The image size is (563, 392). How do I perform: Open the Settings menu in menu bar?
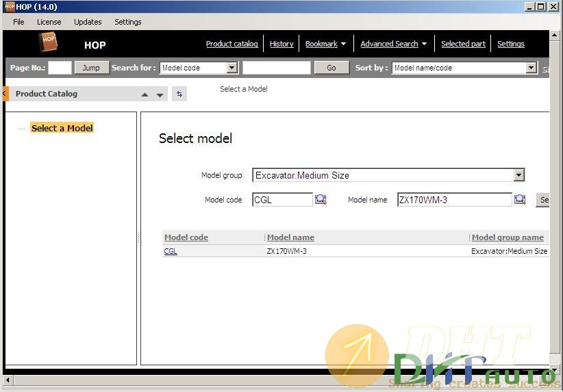coord(128,22)
